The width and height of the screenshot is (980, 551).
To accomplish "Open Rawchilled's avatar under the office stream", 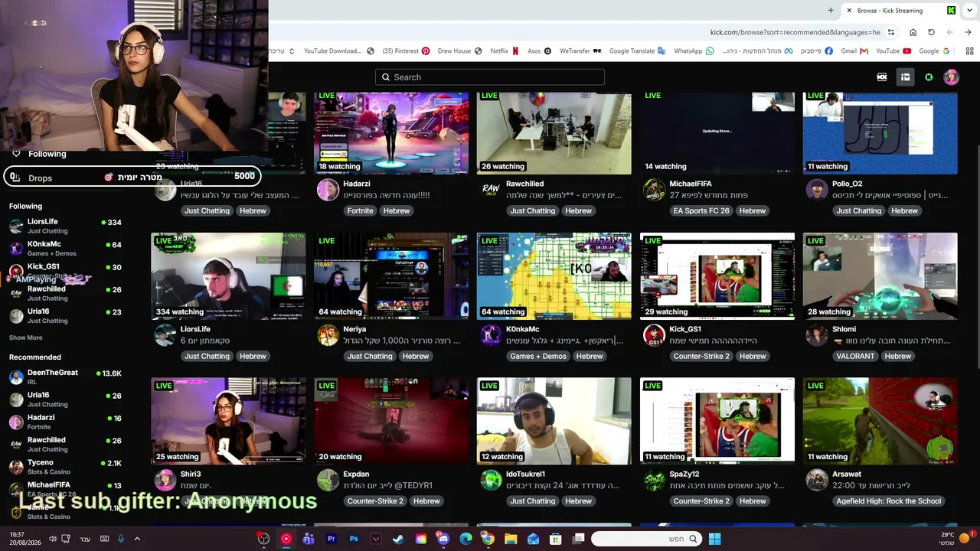I will pyautogui.click(x=491, y=190).
